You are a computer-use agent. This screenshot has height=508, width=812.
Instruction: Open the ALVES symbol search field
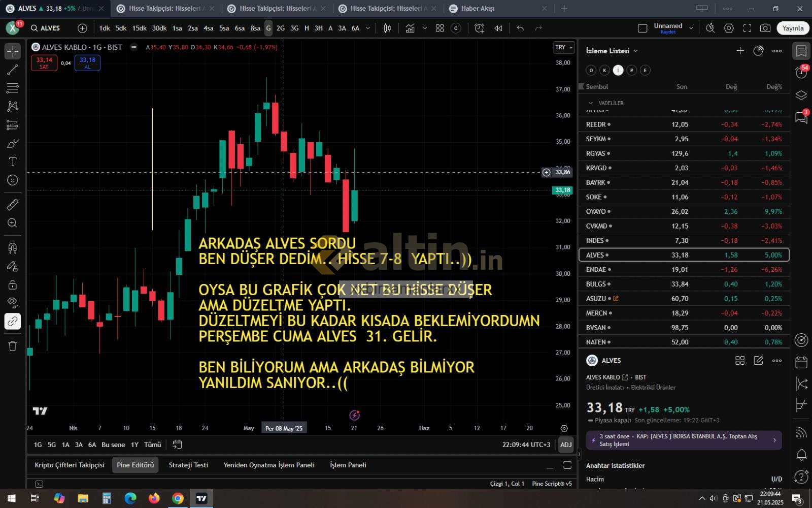50,28
